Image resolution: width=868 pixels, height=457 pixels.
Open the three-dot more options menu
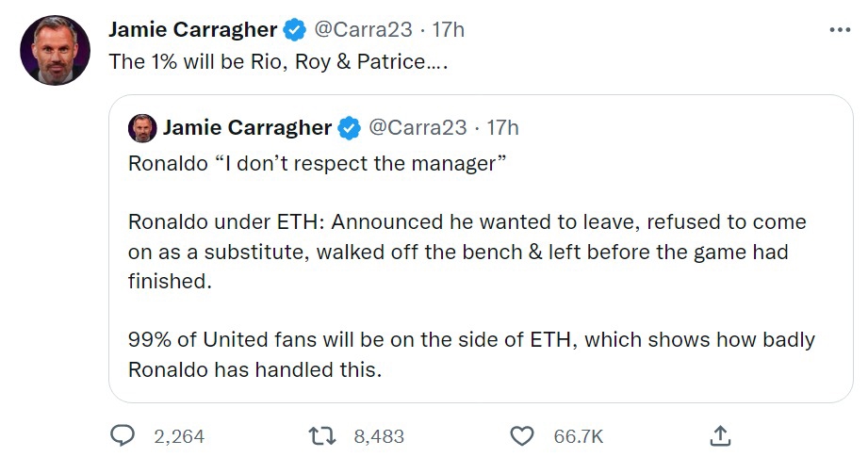[839, 30]
